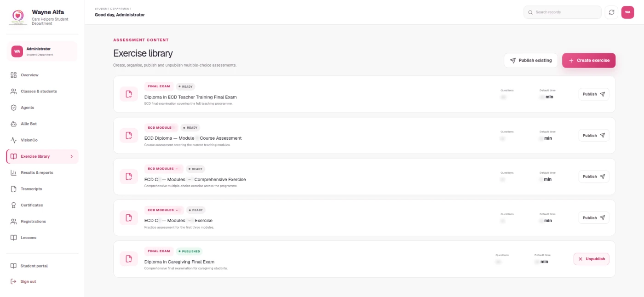Publish the Comprehensive Exercise

tap(594, 177)
